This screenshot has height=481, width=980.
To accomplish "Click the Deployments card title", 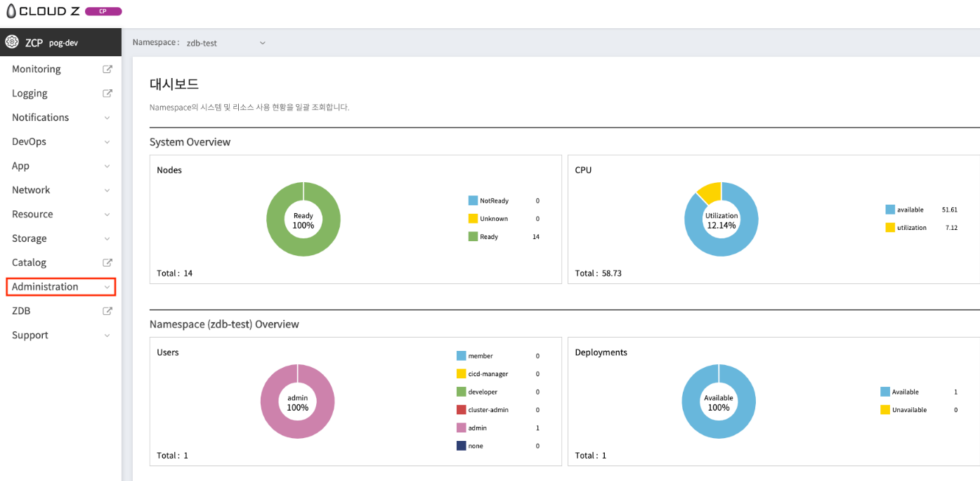I will (x=601, y=352).
